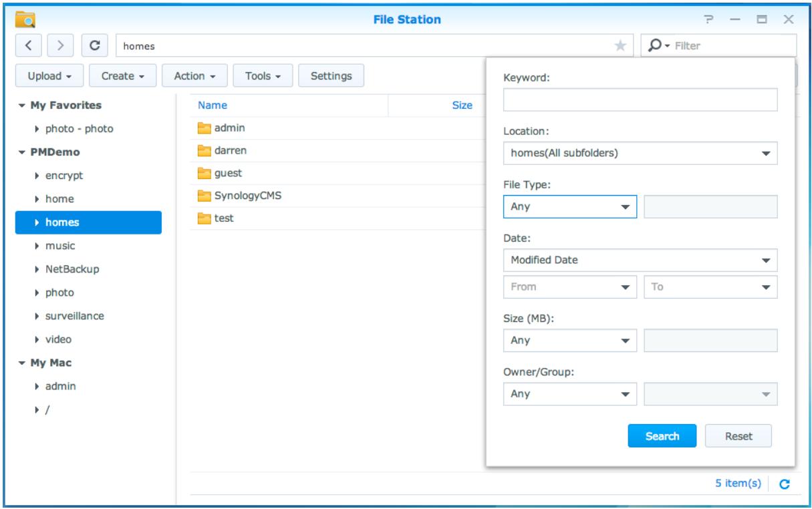Open the Modified Date dropdown
Screen dimensions: 812x509
click(640, 261)
